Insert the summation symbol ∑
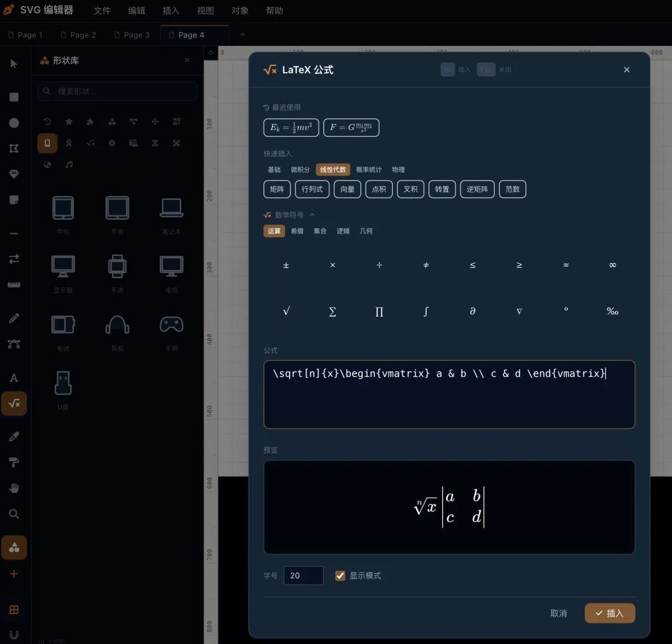This screenshot has height=644, width=672. [332, 312]
